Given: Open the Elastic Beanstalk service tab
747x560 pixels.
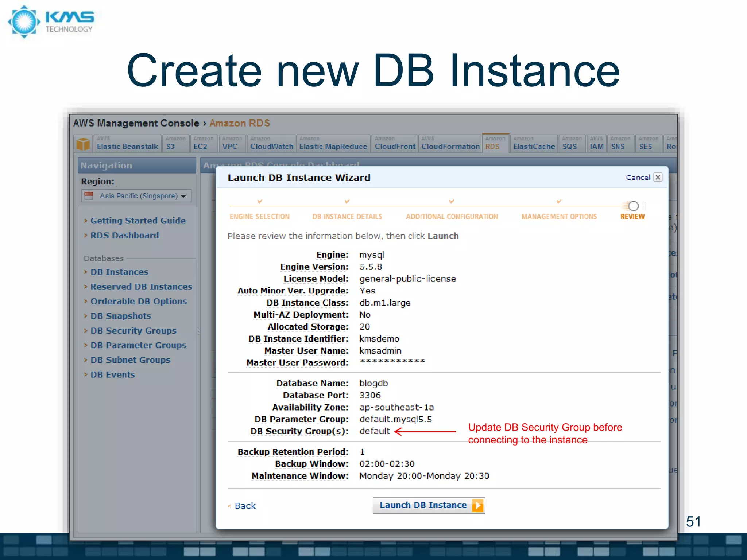Looking at the screenshot, I should pos(127,143).
